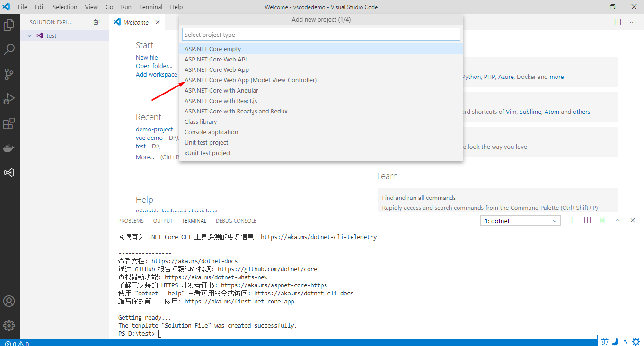
Task: Click the collapse-all icon in Solution Explorer header
Action: [97, 22]
